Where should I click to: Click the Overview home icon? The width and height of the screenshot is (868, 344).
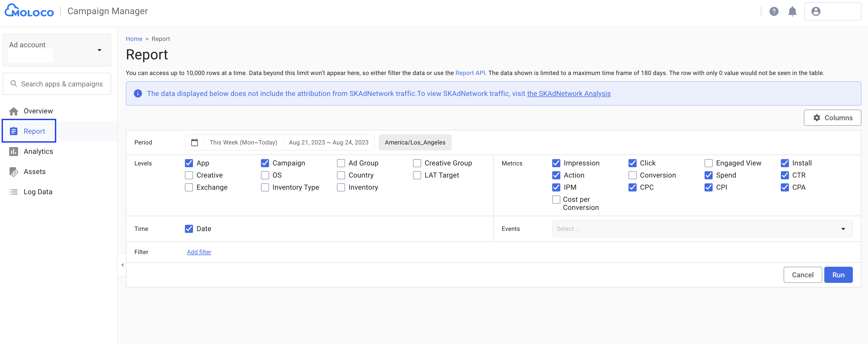click(x=14, y=111)
